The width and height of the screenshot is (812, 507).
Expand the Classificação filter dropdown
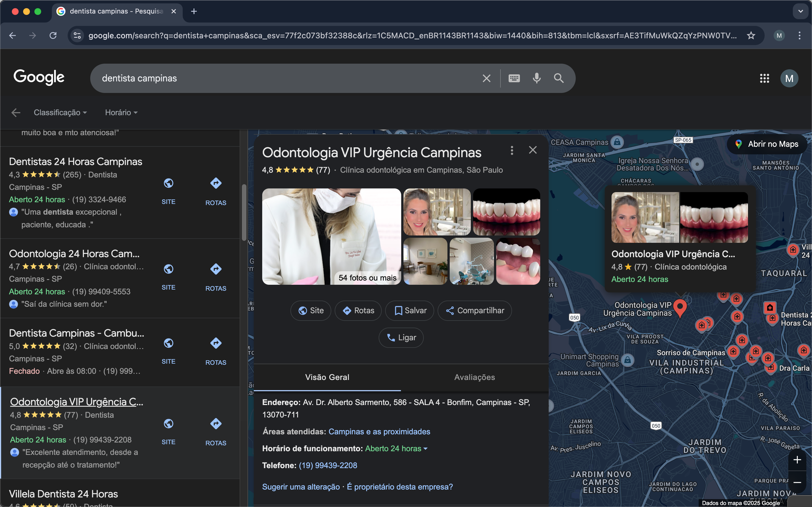click(60, 113)
